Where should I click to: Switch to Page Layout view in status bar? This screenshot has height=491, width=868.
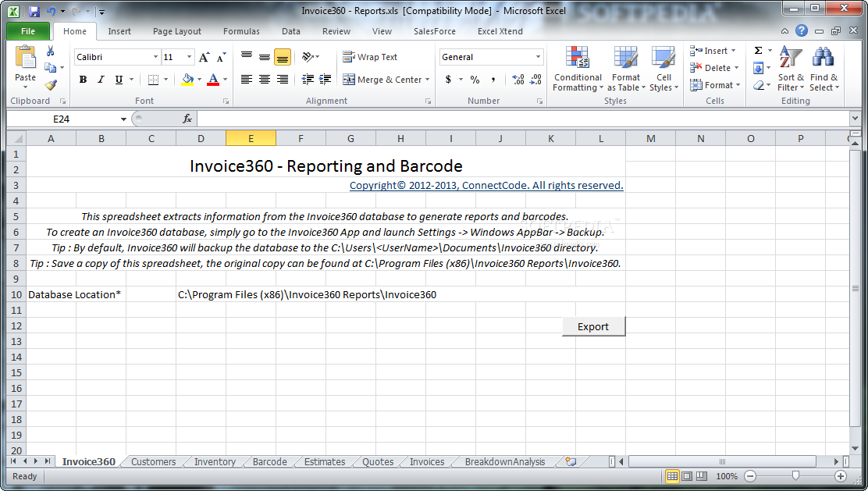point(687,476)
